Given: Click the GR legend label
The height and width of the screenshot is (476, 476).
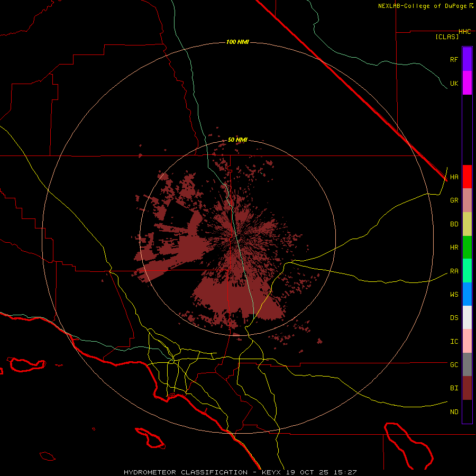Looking at the screenshot, I should pyautogui.click(x=454, y=200).
